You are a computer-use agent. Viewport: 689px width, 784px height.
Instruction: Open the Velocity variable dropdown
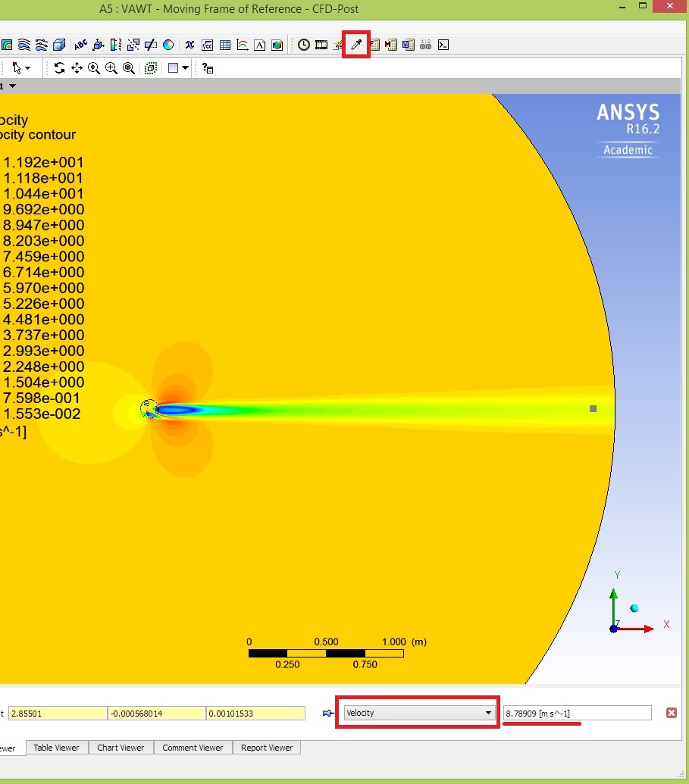(x=418, y=713)
